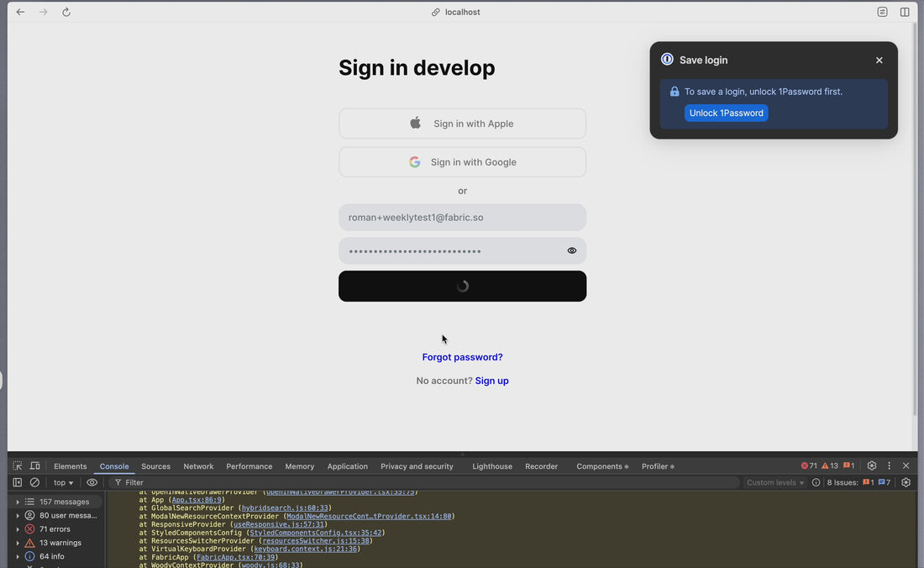Click the Unlock 1Password button

(726, 113)
